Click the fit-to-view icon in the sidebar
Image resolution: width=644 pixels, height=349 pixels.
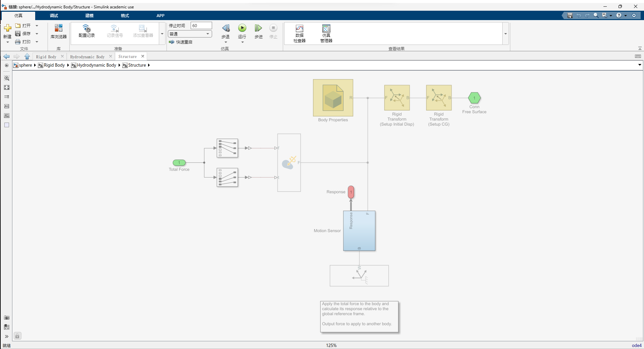7,87
